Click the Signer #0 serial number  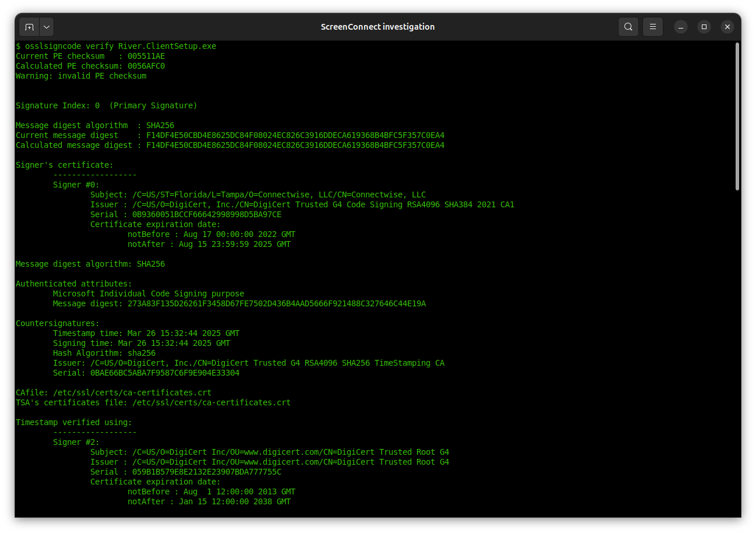[x=206, y=214]
